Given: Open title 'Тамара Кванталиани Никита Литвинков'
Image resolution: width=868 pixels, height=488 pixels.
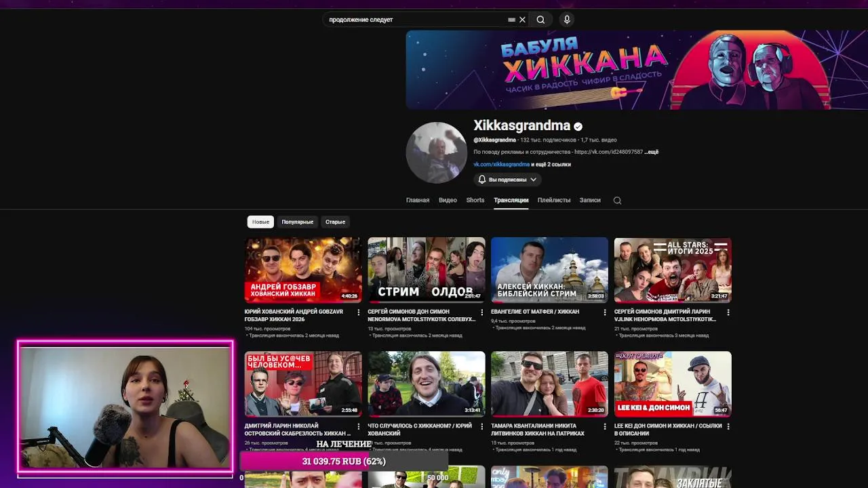Looking at the screenshot, I should tap(538, 429).
